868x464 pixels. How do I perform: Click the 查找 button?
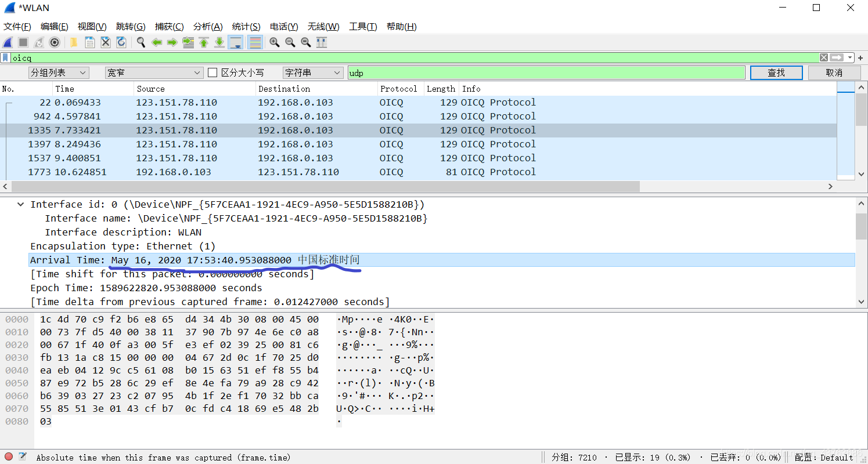(776, 72)
